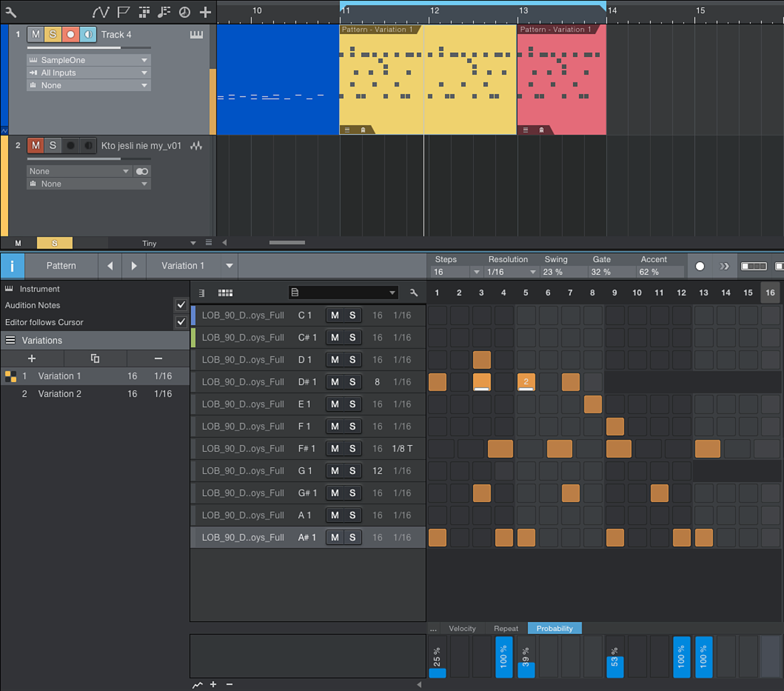Open the pattern info panel 'i' button
This screenshot has width=784, height=691.
(x=12, y=266)
